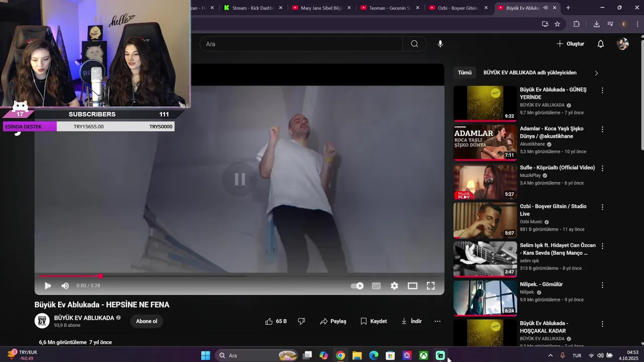Click the Oluştur create button
Image resolution: width=644 pixels, height=362 pixels.
[570, 44]
